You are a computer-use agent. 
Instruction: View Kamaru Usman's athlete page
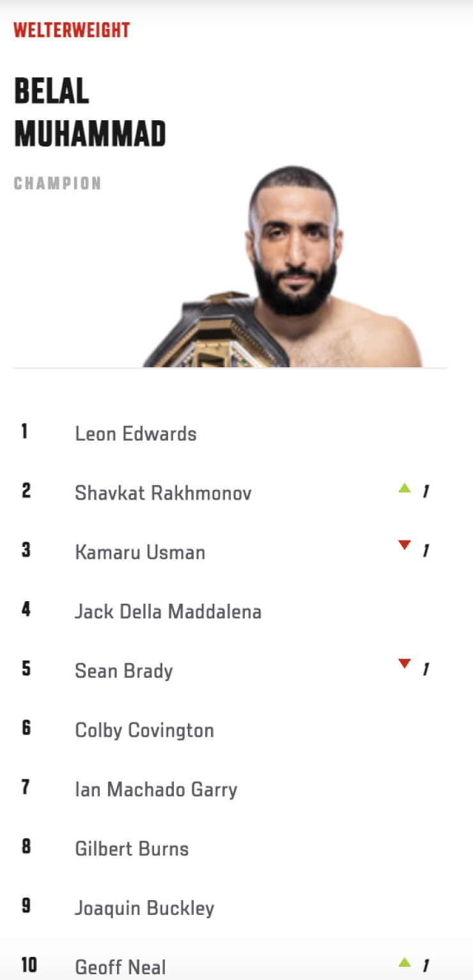coord(140,553)
